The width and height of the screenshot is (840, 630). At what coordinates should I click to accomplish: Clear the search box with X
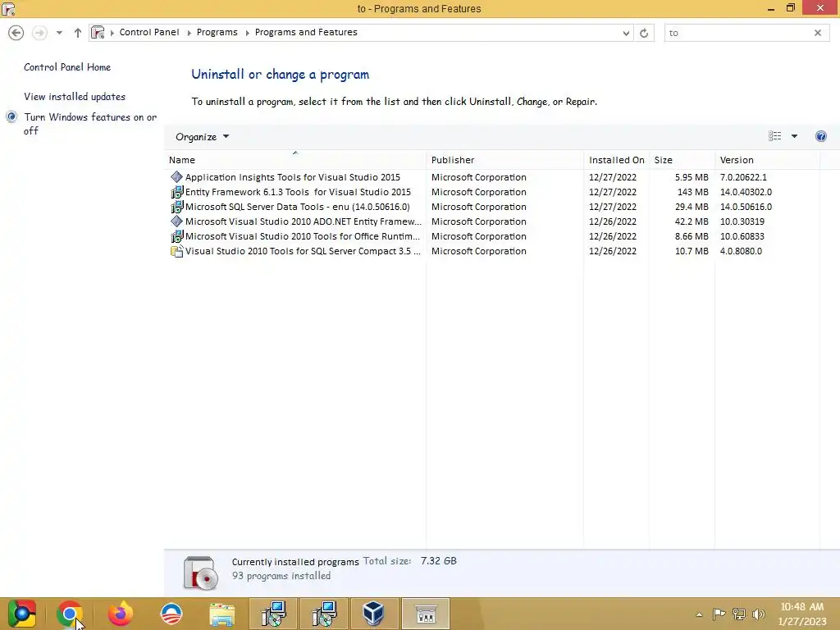point(818,33)
